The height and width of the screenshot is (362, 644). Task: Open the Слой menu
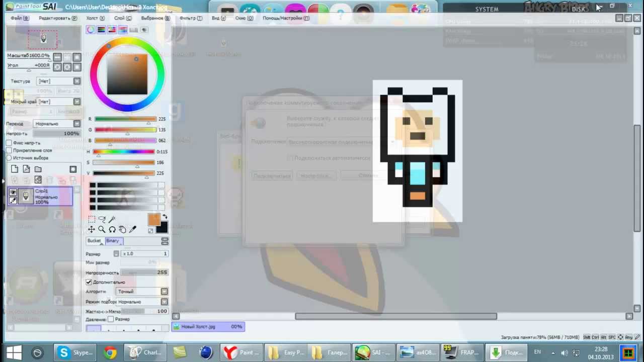(x=123, y=18)
